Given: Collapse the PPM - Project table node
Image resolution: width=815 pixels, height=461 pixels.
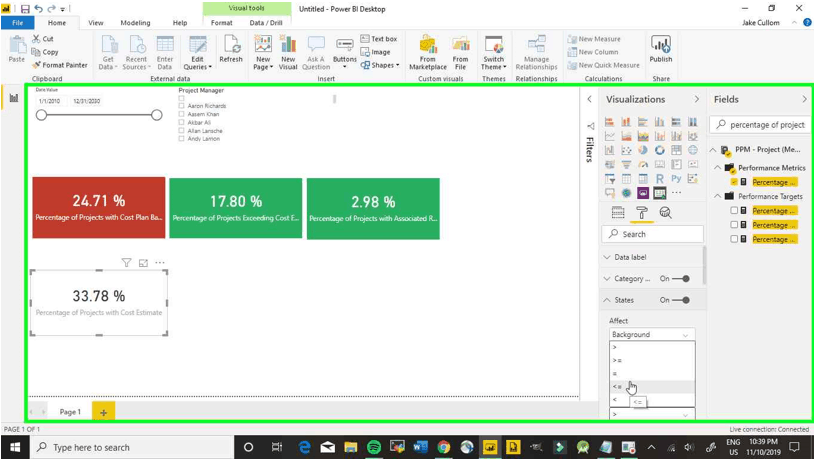Looking at the screenshot, I should pos(713,150).
